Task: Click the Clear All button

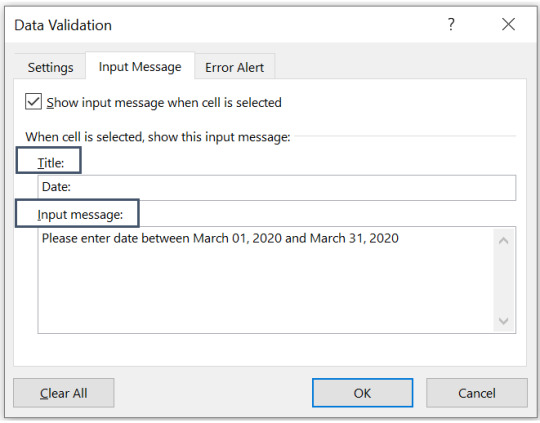Action: click(x=64, y=393)
